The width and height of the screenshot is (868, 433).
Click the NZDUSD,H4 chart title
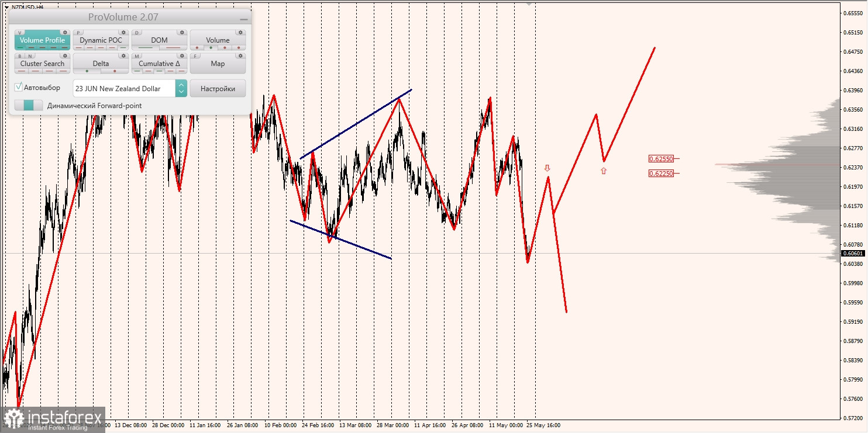click(x=27, y=7)
